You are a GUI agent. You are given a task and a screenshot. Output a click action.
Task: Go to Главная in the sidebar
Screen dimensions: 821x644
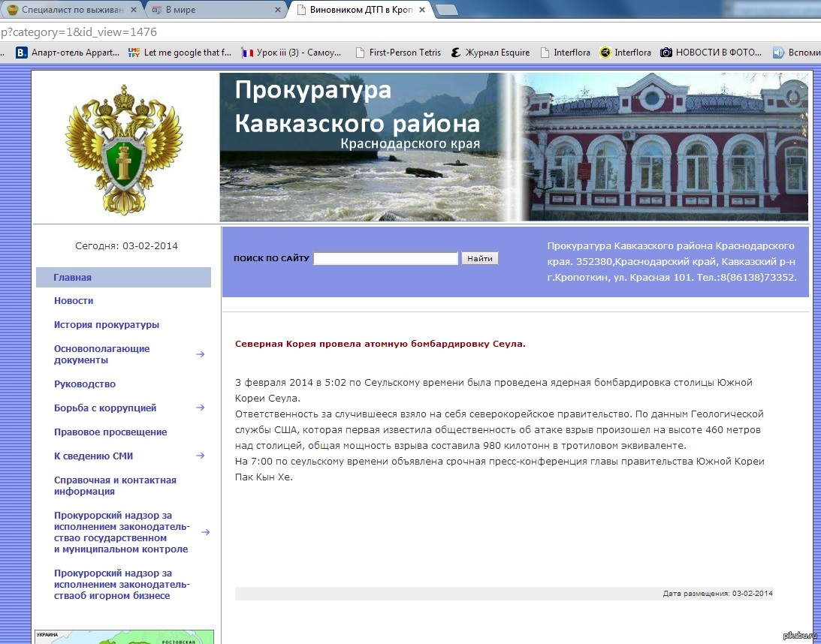tap(72, 278)
